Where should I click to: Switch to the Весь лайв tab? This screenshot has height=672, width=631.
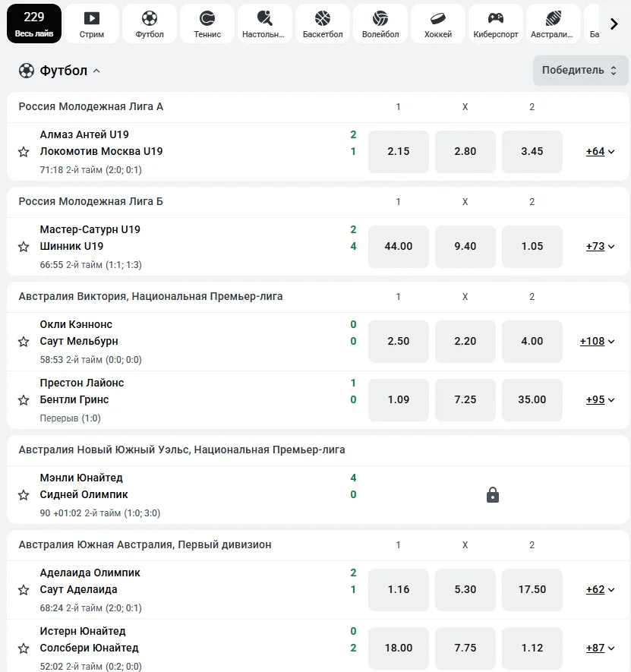(34, 24)
